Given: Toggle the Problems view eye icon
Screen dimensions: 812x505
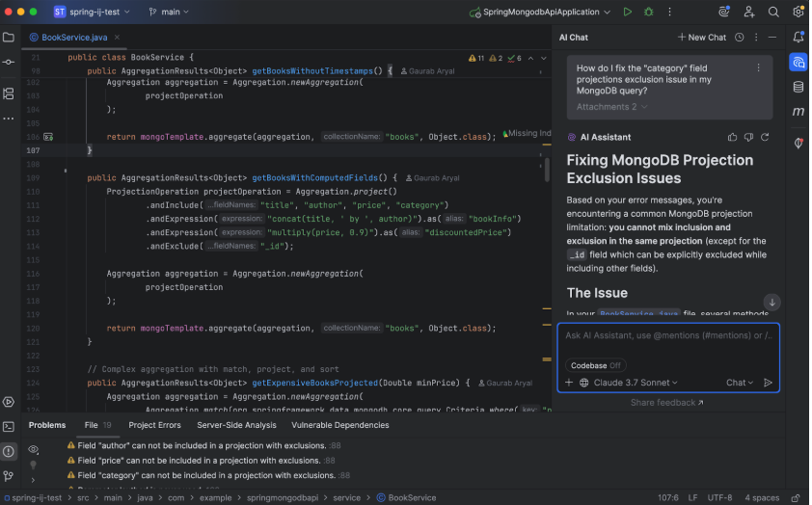Looking at the screenshot, I should (x=34, y=449).
